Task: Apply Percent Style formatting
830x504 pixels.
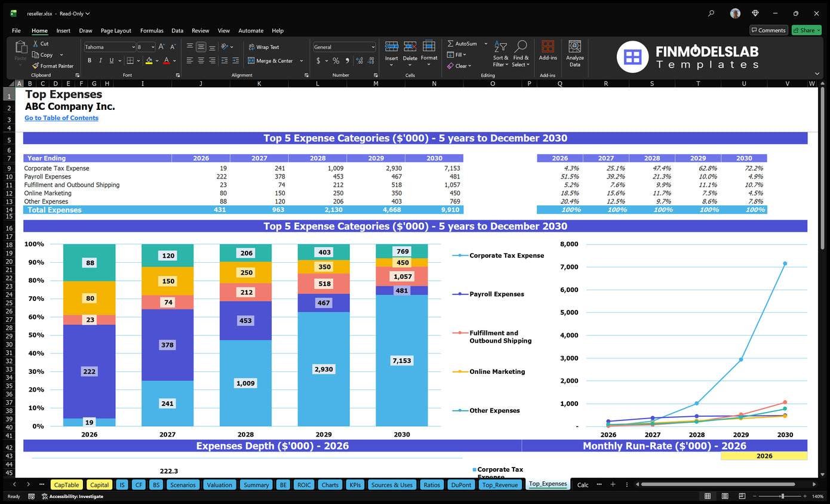Action: 337,60
